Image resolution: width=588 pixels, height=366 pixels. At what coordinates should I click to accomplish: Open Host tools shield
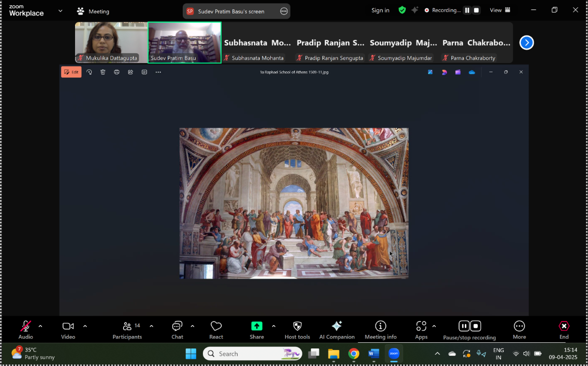[297, 330]
